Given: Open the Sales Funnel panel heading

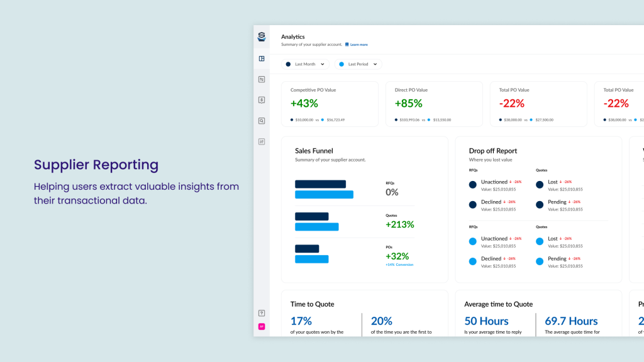Looking at the screenshot, I should point(314,151).
